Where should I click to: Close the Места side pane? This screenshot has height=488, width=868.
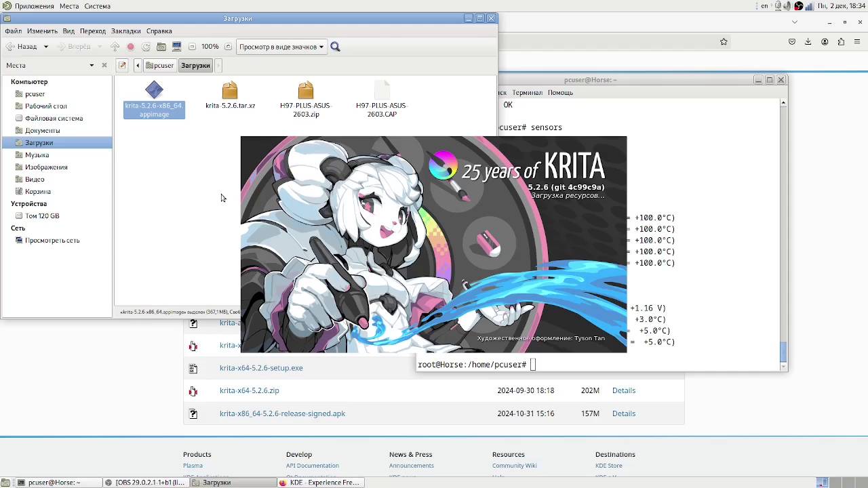[104, 65]
